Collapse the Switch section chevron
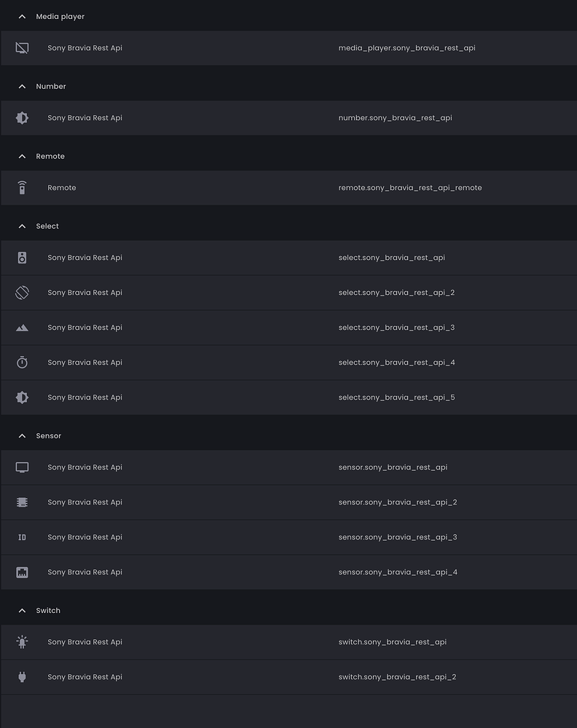 (x=22, y=611)
